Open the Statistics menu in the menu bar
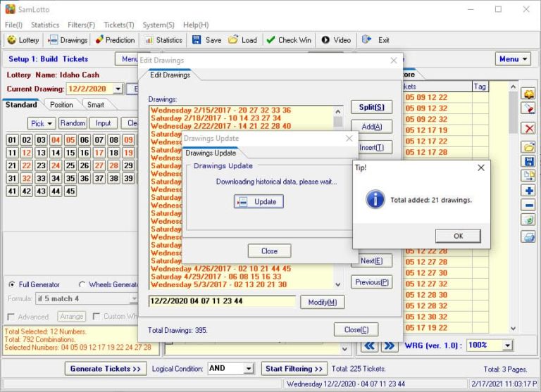The height and width of the screenshot is (392, 541). coord(45,25)
